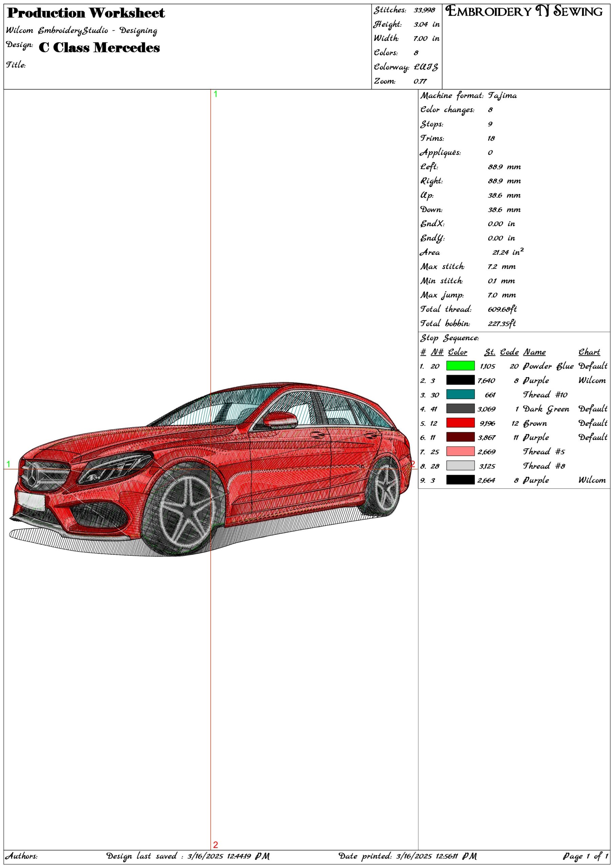The height and width of the screenshot is (868, 614).
Task: Click the 'Stop Sequence:' label
Action: (449, 338)
